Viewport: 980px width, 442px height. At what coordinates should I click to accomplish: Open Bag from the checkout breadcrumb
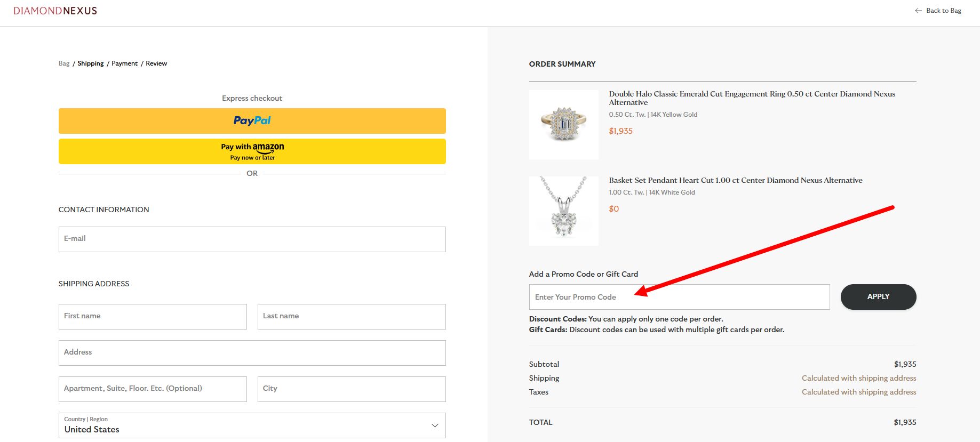tap(63, 63)
